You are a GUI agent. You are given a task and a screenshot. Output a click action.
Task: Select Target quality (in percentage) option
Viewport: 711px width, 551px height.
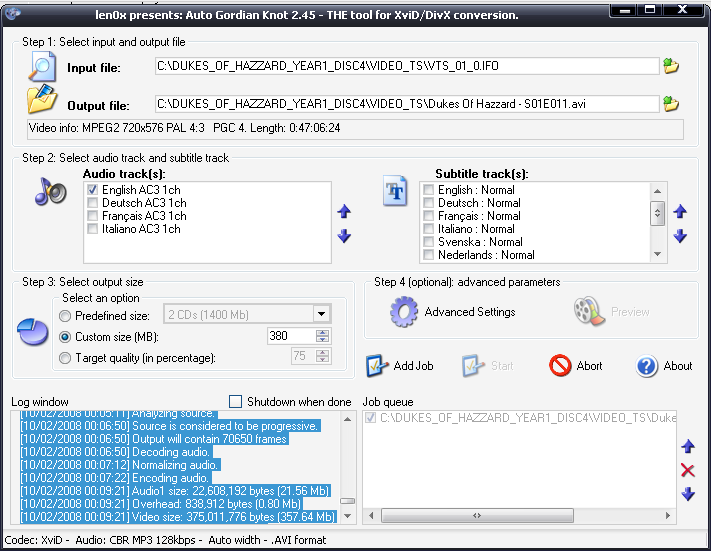(65, 358)
